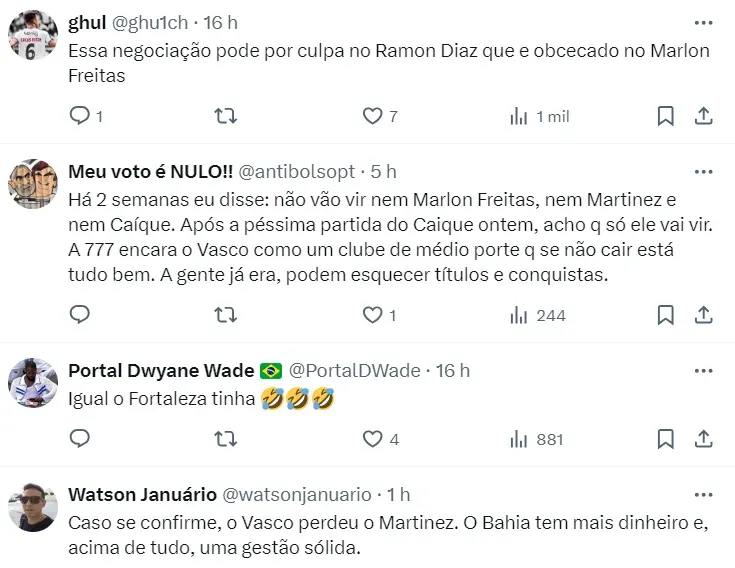This screenshot has height=568, width=735.
Task: Like the Meu voto é NULO tweet
Action: (373, 315)
